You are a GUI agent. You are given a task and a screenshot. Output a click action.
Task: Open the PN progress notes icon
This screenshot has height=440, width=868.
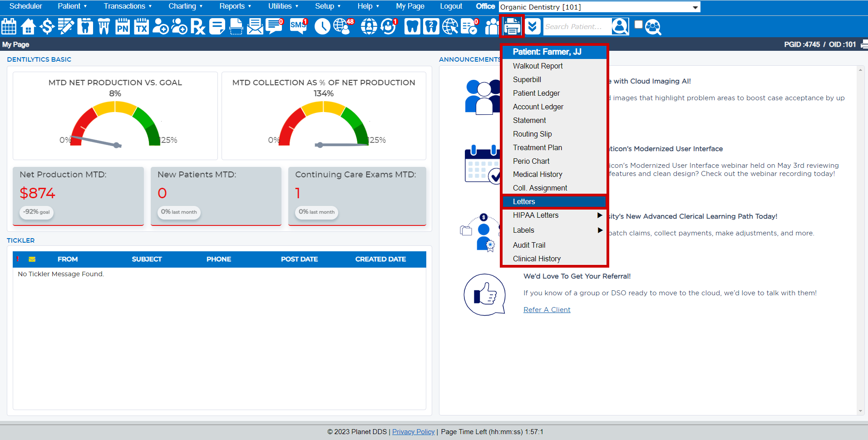click(x=123, y=26)
